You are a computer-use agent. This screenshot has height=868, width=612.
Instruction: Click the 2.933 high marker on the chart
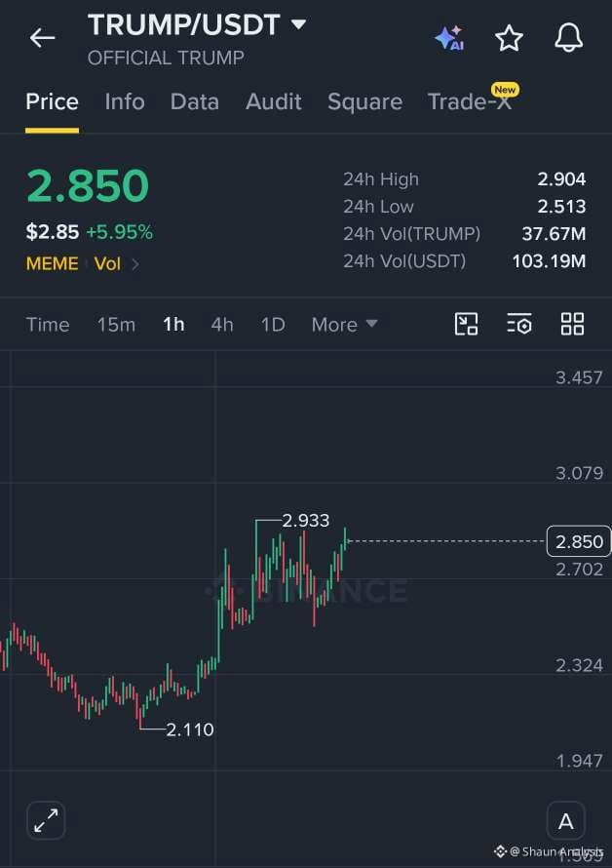click(305, 521)
